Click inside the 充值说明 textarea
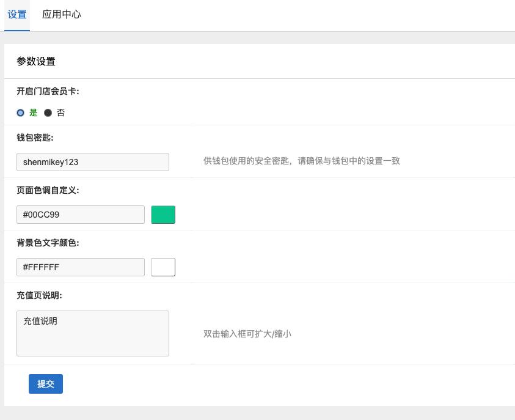The width and height of the screenshot is (515, 420). (93, 333)
